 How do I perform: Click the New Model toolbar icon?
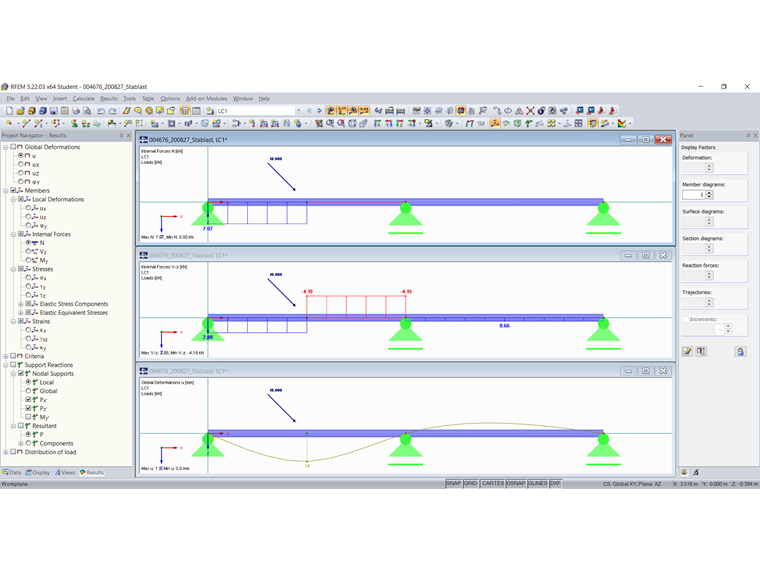pos(9,111)
